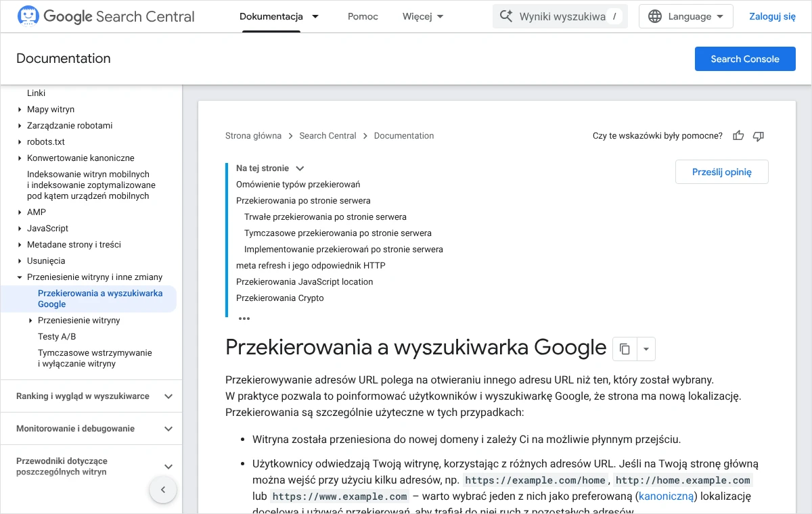Viewport: 812px width, 514px height.
Task: Collapse Przeniesienie witryny i inne zmiany arrow
Action: [x=20, y=277]
